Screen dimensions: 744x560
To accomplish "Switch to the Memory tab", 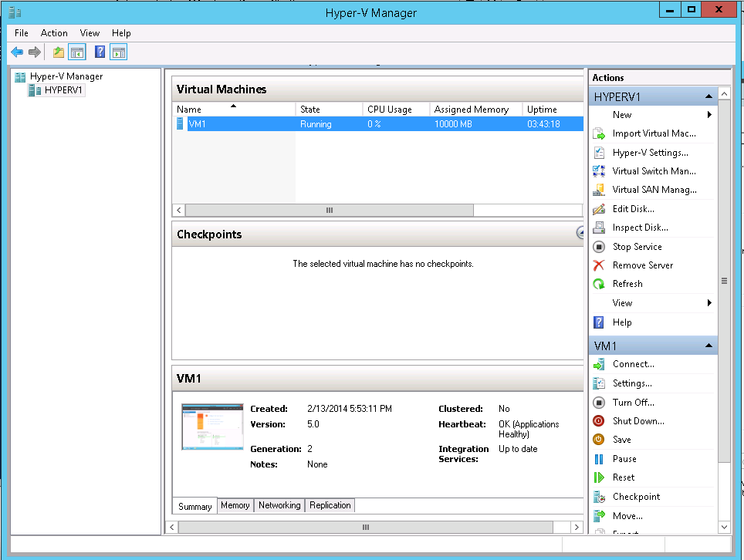I will 235,505.
